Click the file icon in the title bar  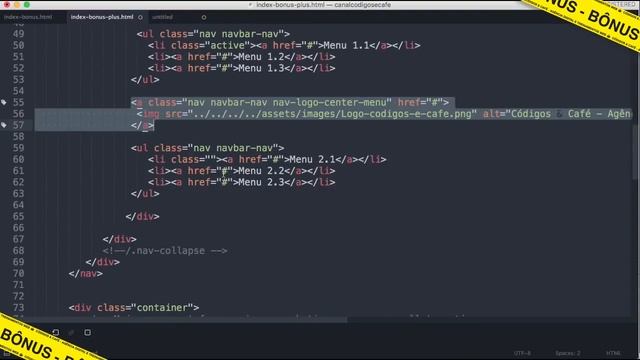pos(250,5)
